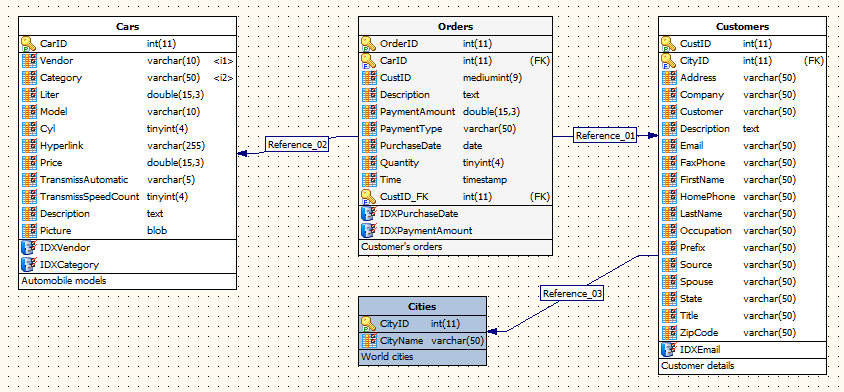844x392 pixels.
Task: Click the blob data type in Cars
Action: click(157, 231)
